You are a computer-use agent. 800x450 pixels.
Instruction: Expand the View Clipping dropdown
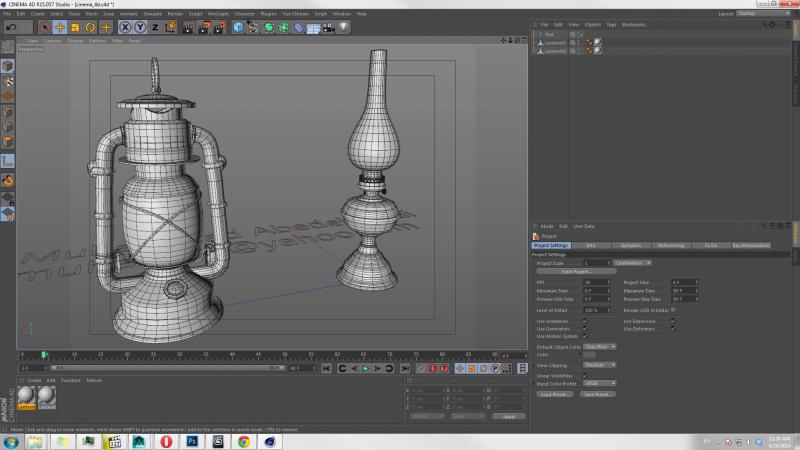pos(600,365)
